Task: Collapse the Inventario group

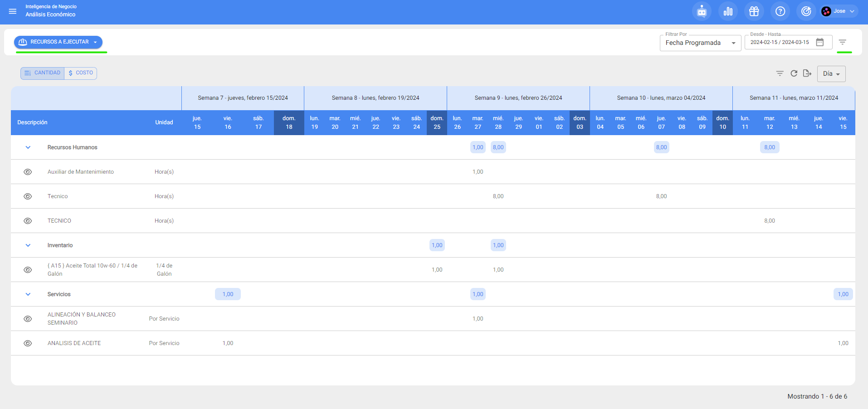Action: pyautogui.click(x=28, y=245)
